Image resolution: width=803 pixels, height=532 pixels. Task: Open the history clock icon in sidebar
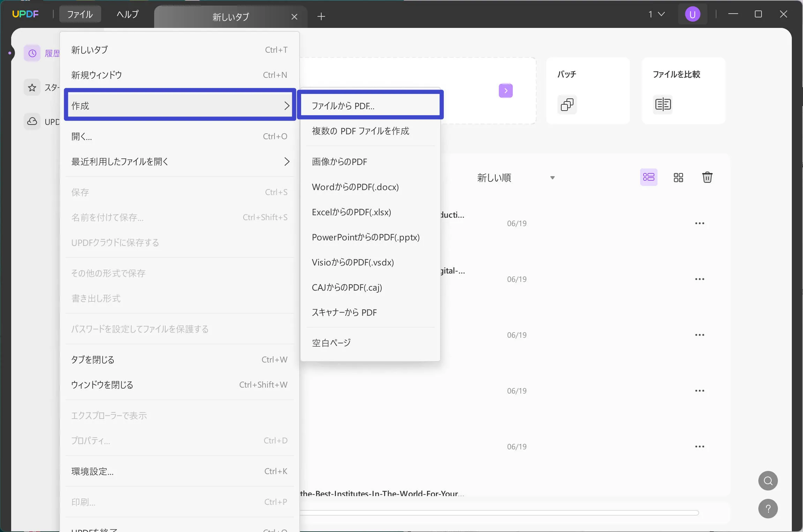32,53
